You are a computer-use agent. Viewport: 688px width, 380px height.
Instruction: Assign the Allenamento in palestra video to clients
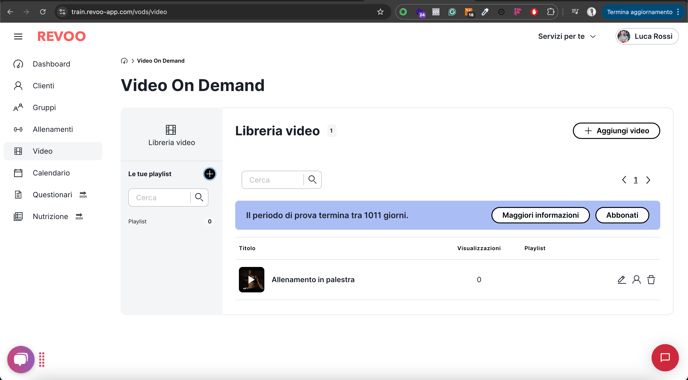click(636, 280)
